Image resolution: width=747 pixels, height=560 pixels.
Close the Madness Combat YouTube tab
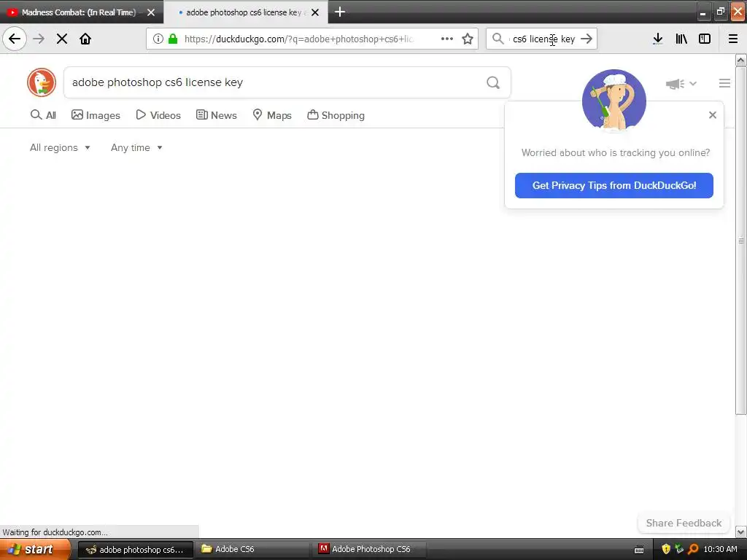[x=151, y=12]
